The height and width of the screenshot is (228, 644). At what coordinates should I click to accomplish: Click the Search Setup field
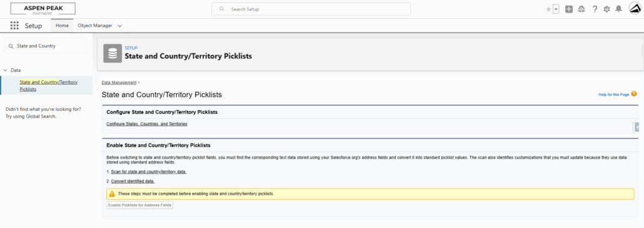pyautogui.click(x=311, y=9)
